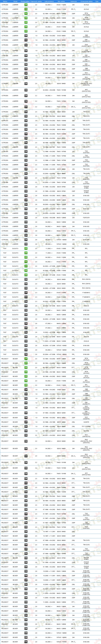Screen dimensions: 101x644
Task: Click ON icon of Citroen 2.8 64kW 230L row
Action: [26, 187]
